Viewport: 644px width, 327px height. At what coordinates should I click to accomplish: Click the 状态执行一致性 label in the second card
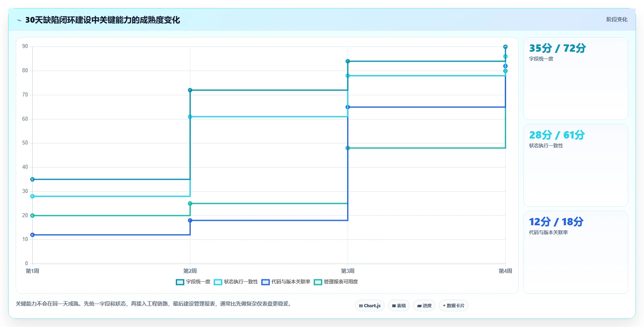(546, 146)
